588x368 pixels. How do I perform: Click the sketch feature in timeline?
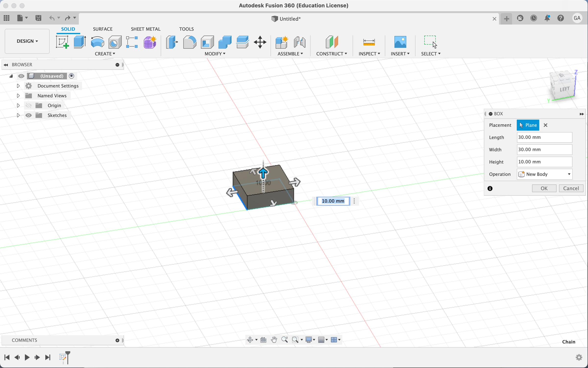point(63,357)
